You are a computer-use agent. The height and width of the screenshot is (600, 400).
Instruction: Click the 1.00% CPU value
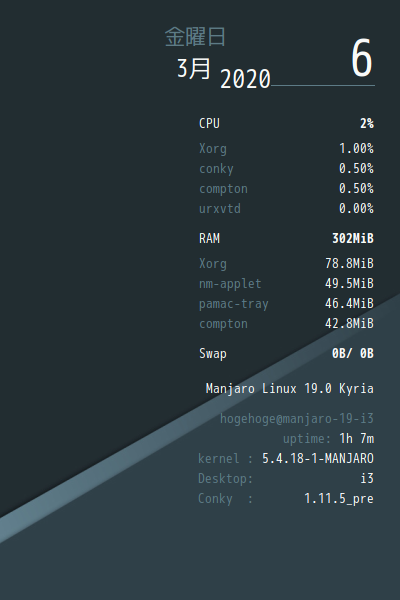(x=356, y=148)
